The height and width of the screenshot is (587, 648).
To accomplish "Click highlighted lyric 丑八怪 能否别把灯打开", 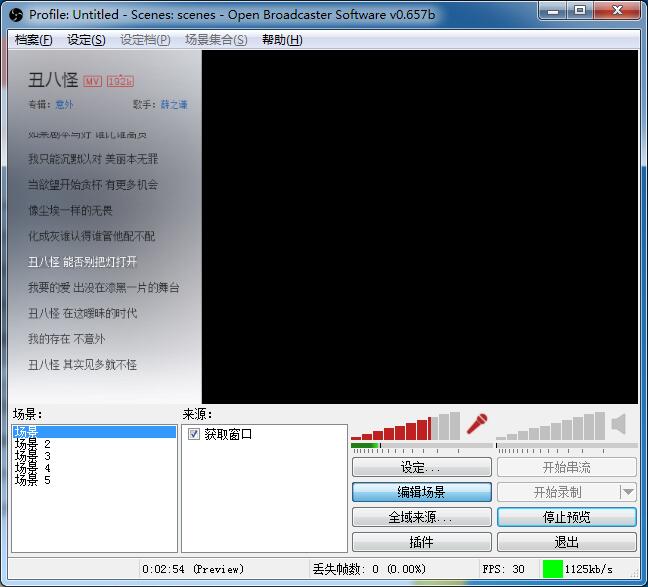I will [x=82, y=262].
